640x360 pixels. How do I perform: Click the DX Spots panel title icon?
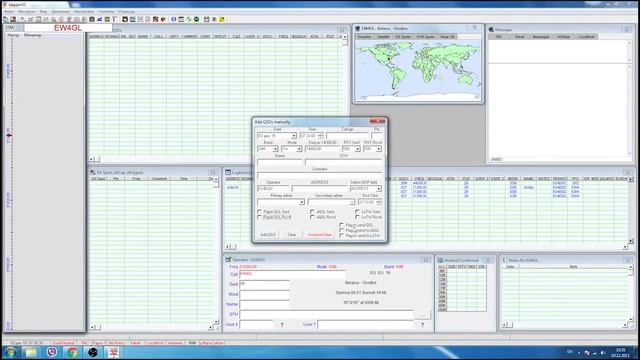tap(93, 173)
